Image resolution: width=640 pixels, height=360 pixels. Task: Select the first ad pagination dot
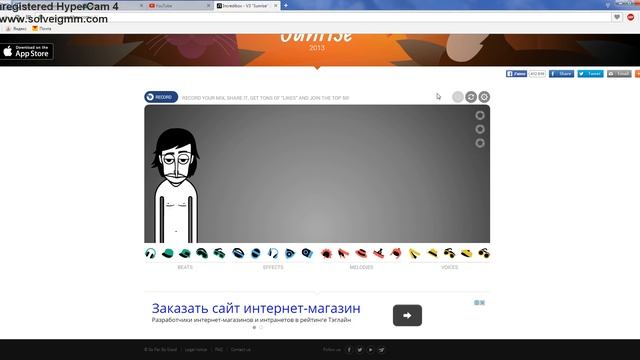click(254, 327)
